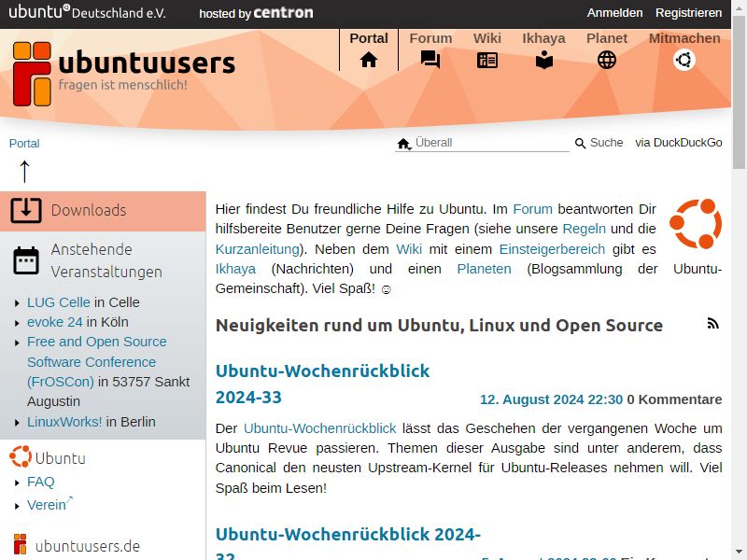Click Anmelden to log in

[x=614, y=13]
